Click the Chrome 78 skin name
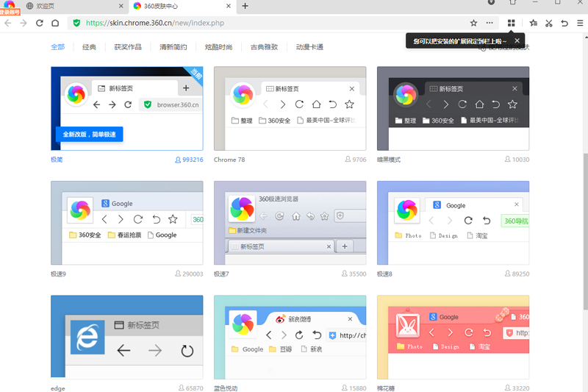The height and width of the screenshot is (392, 588). point(229,160)
